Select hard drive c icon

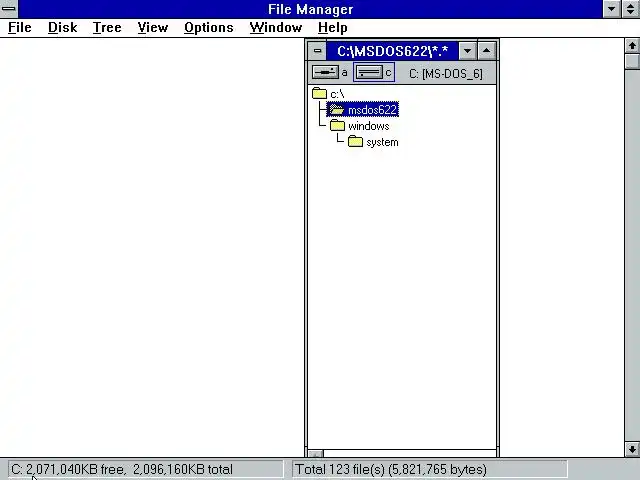pos(369,73)
